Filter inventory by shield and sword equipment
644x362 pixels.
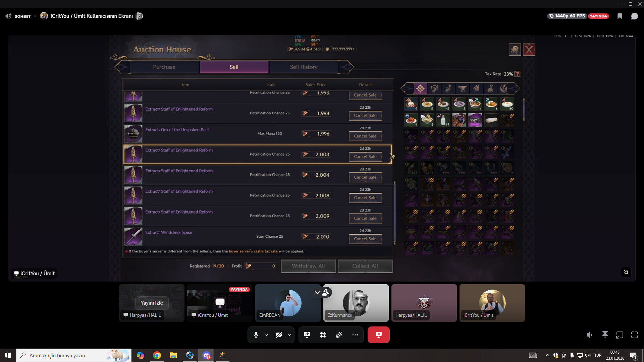434,88
